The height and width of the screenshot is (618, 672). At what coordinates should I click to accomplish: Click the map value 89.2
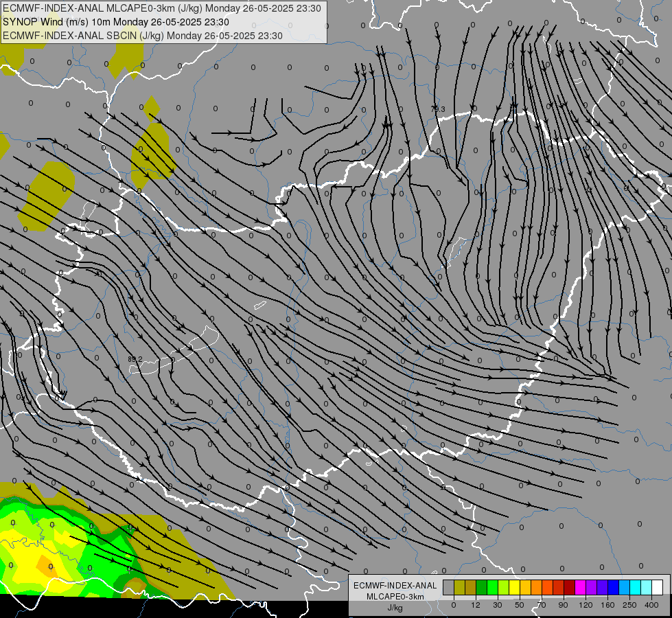click(135, 359)
